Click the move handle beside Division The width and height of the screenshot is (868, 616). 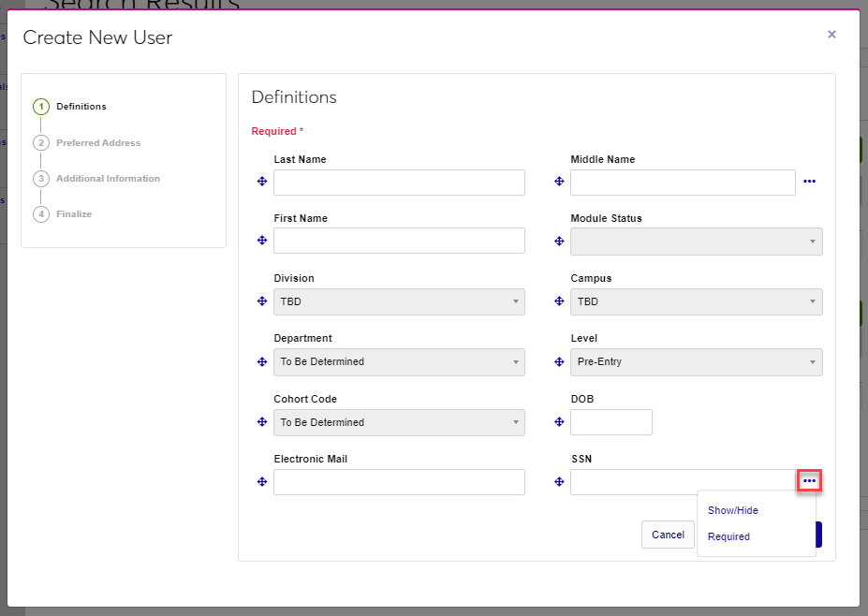click(262, 301)
